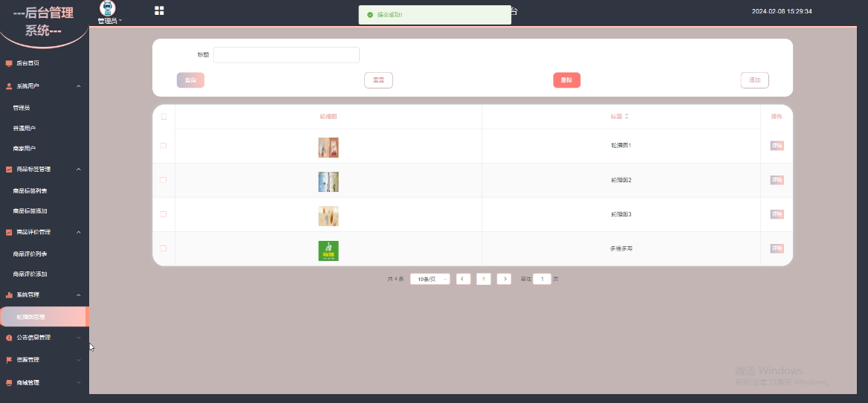Click the 重置 reset button

(x=379, y=80)
